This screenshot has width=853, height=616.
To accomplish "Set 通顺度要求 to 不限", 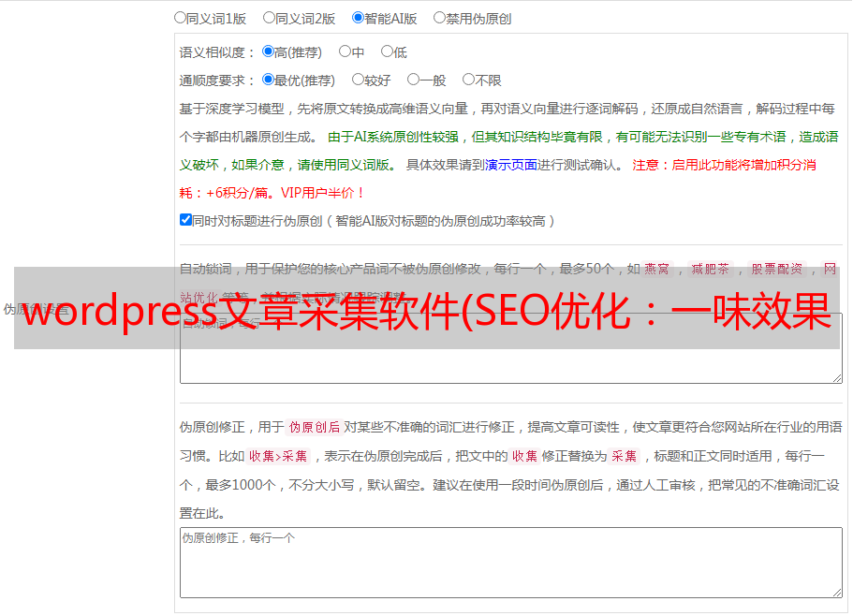I will [x=468, y=80].
